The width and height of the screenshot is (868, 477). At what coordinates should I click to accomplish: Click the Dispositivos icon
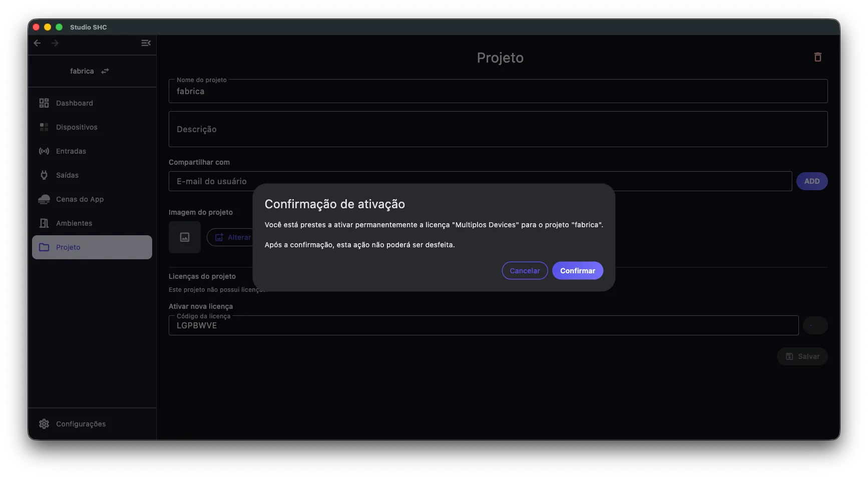click(x=44, y=127)
